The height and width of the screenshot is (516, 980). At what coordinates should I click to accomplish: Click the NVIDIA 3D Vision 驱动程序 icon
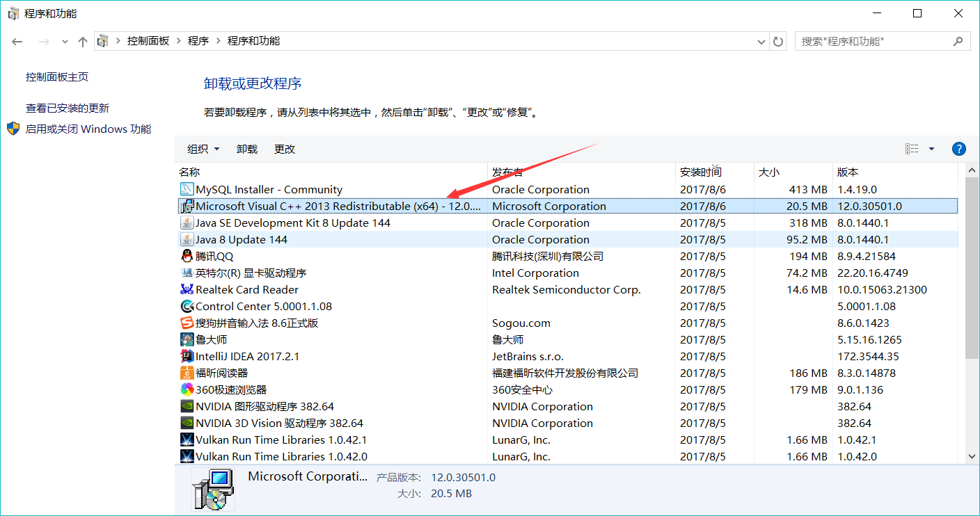click(x=187, y=423)
